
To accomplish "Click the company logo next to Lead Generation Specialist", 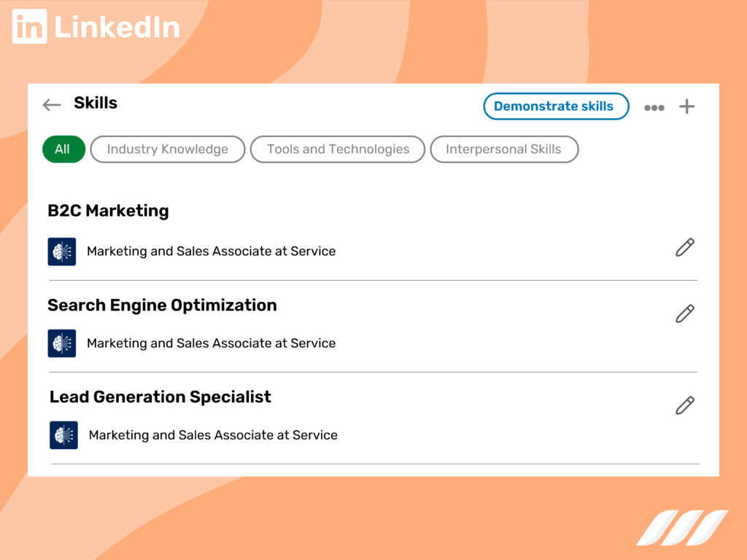I will [63, 435].
